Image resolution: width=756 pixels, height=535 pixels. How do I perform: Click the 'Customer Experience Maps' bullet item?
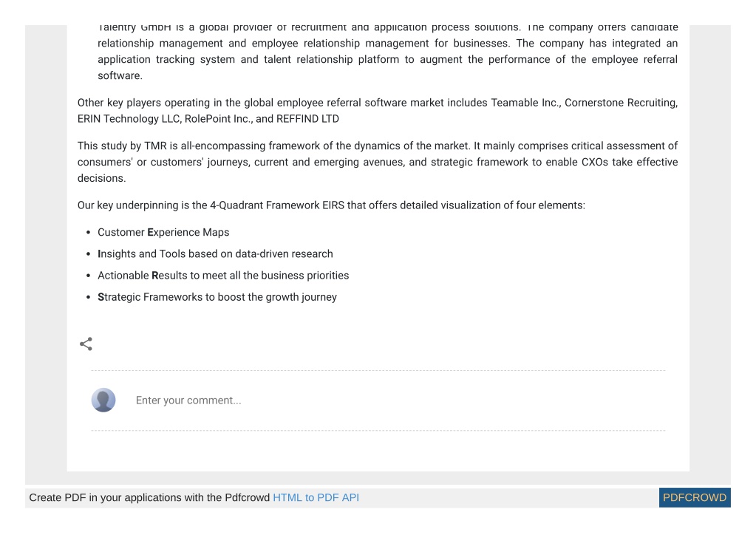(163, 232)
